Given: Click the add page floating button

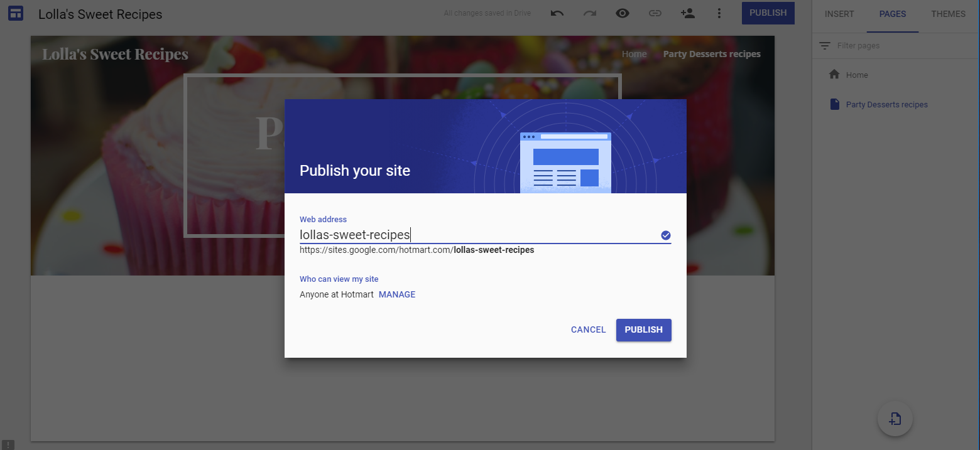Looking at the screenshot, I should click(x=895, y=419).
